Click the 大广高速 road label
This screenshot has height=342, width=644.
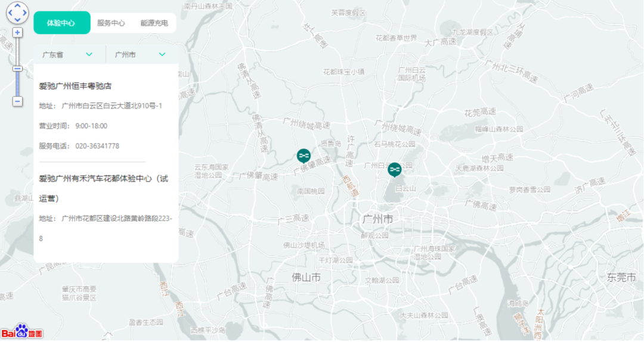point(440,42)
